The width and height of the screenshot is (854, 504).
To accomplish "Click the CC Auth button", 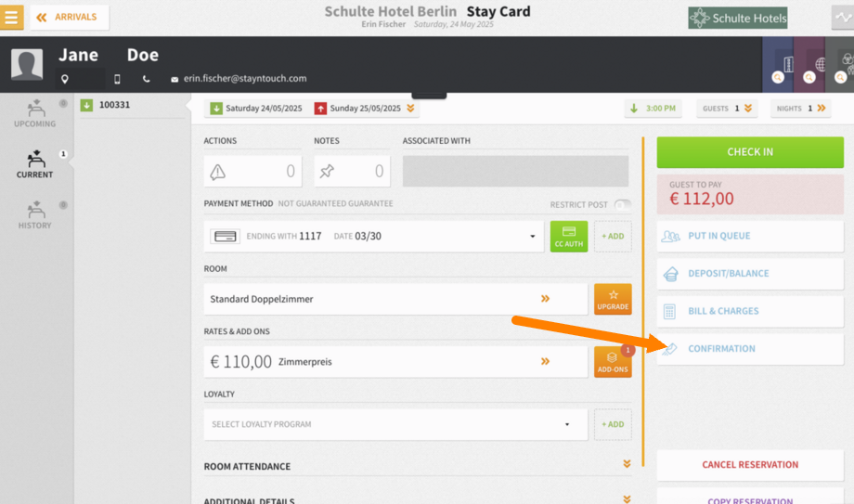I will click(569, 236).
